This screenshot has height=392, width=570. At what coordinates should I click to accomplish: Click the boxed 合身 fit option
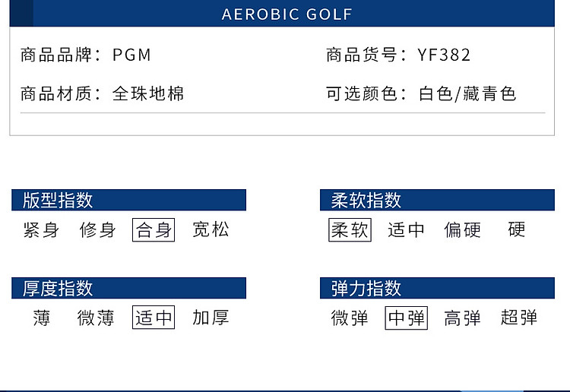154,230
